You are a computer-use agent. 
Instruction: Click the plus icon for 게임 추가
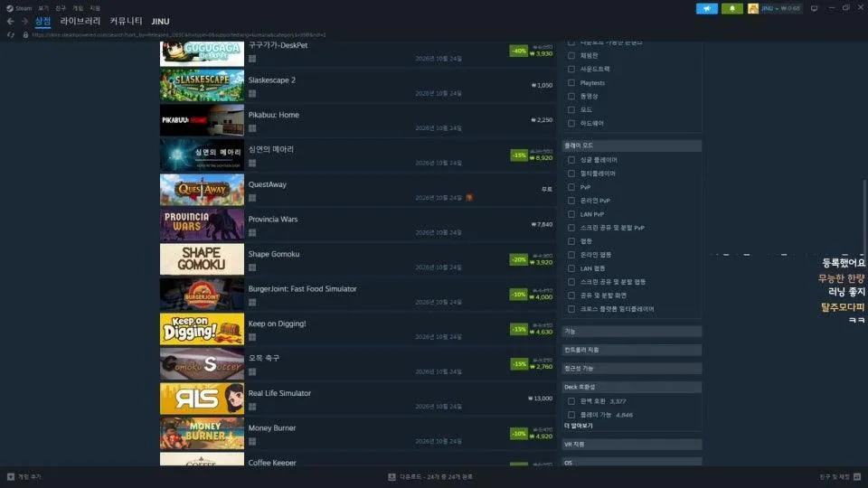(11, 476)
